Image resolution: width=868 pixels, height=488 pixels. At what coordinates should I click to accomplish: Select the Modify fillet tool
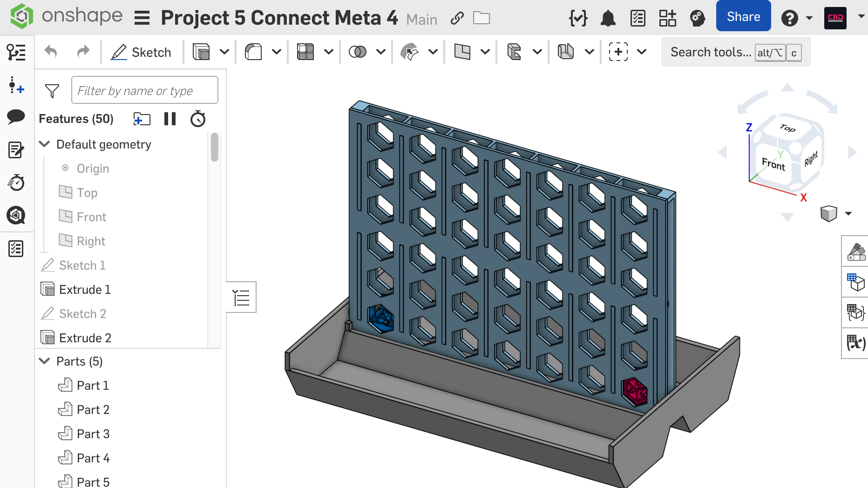click(x=410, y=52)
